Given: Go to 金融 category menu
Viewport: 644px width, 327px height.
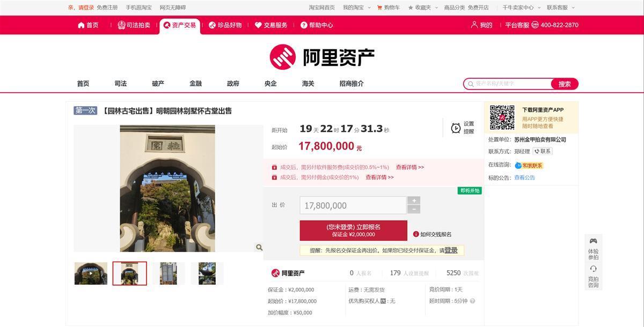Looking at the screenshot, I should (x=196, y=84).
